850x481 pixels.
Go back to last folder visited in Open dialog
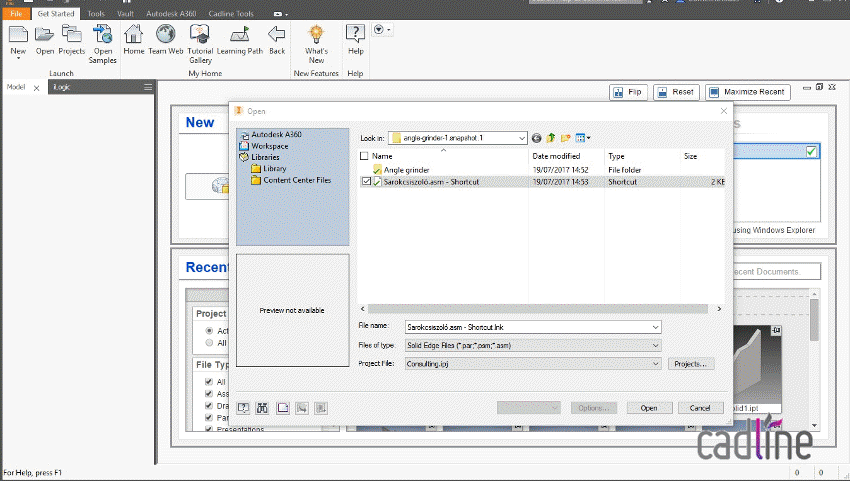click(536, 138)
